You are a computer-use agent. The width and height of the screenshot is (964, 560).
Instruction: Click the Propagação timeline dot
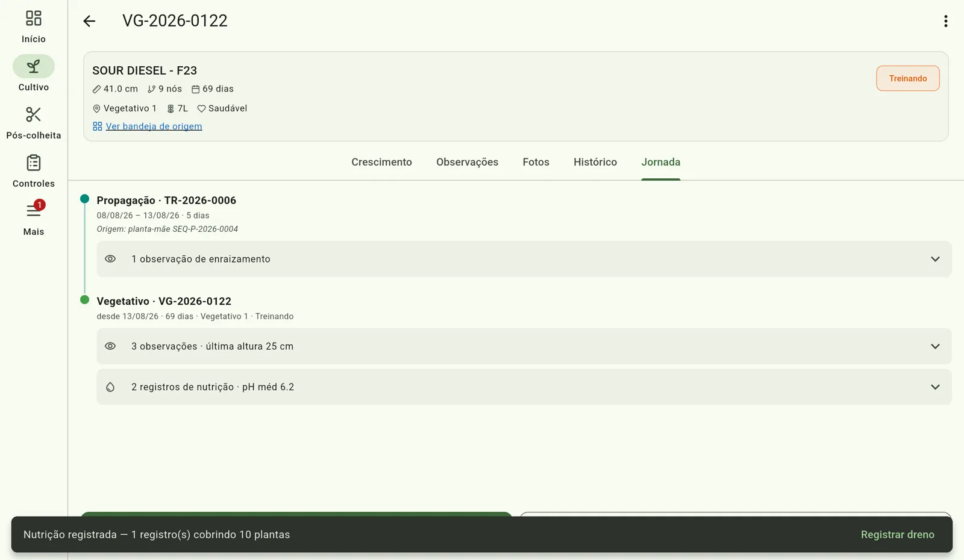[84, 199]
